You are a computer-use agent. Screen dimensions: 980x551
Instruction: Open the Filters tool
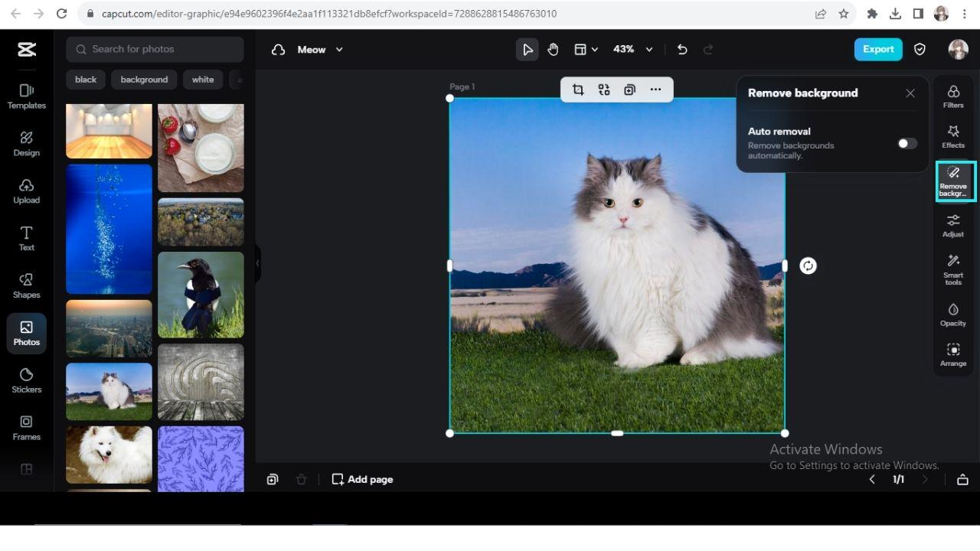coord(953,96)
